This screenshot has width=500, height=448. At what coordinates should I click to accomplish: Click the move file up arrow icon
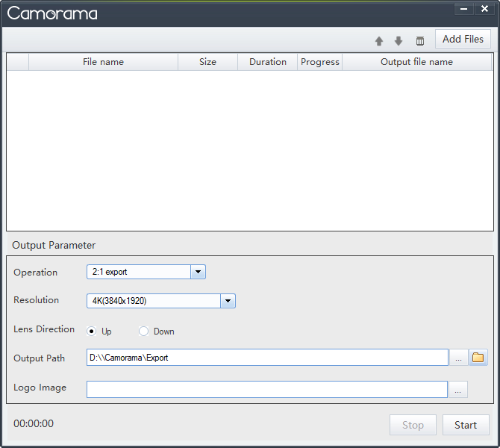pyautogui.click(x=379, y=41)
